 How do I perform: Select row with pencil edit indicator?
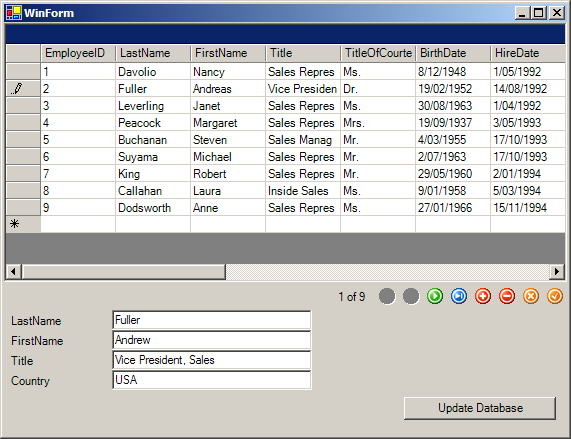23,88
